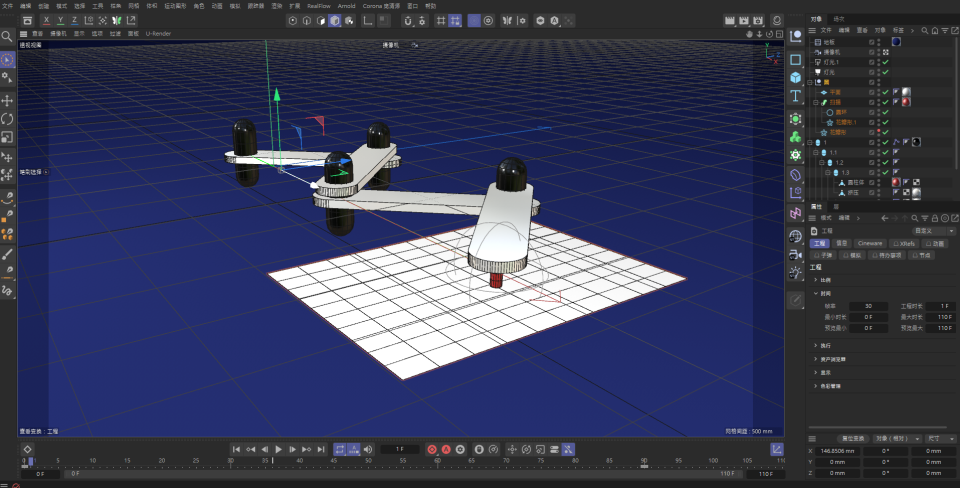960x488 pixels.
Task: Click the 信息 tab button
Action: click(x=842, y=243)
